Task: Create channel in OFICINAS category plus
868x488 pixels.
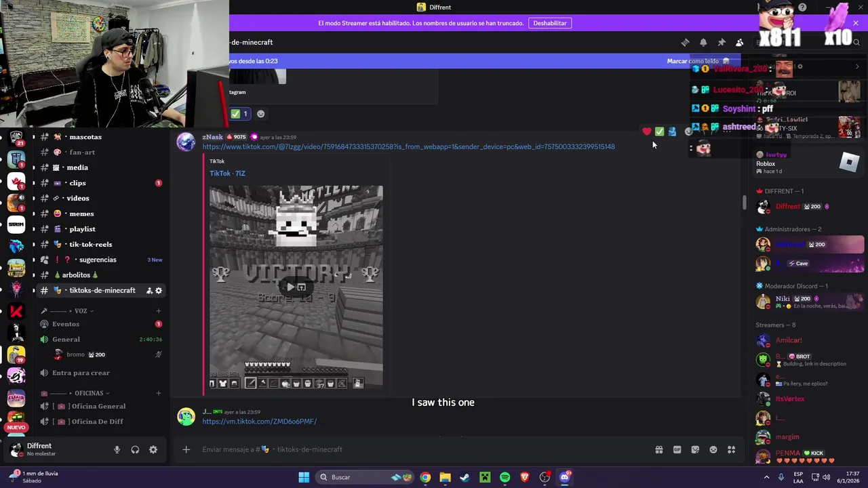Action: [x=159, y=393]
